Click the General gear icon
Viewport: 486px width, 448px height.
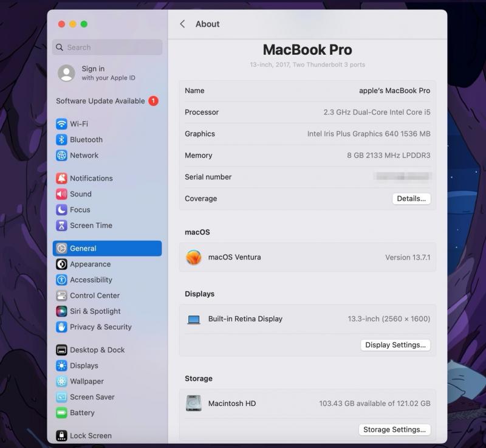point(61,249)
